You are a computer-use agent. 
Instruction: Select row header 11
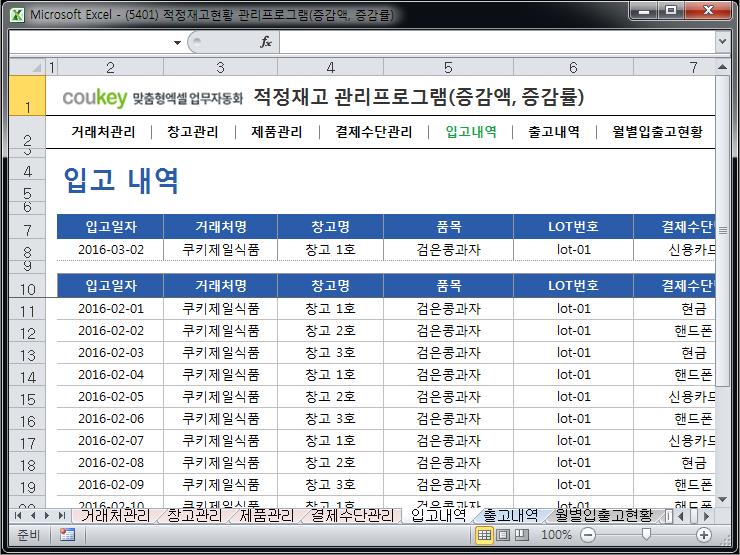[27, 311]
